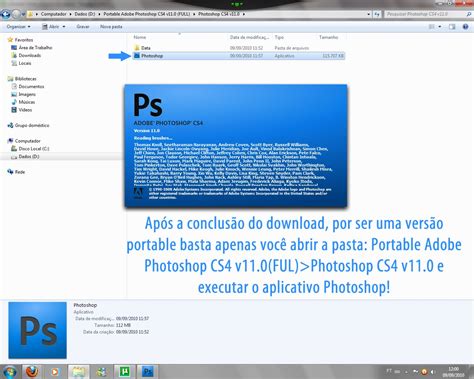Click the Photoshop name in the details pane

point(85,305)
